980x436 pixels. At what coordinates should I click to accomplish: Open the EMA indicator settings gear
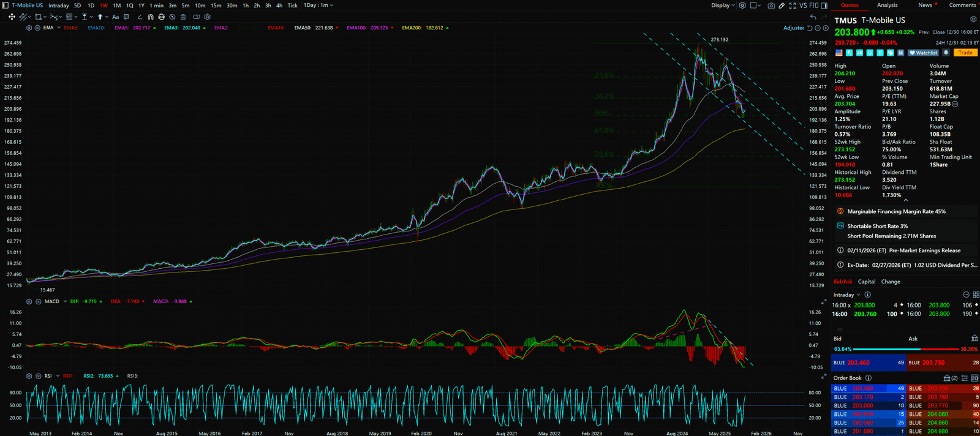click(x=29, y=28)
